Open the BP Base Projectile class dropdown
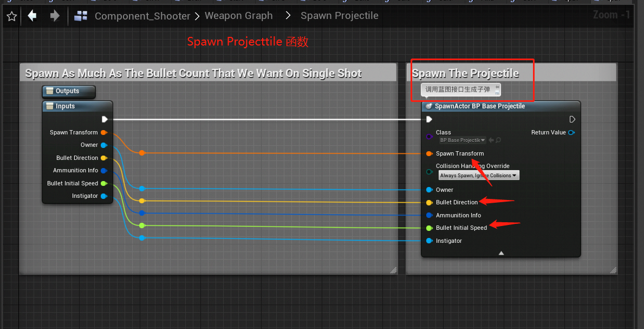Viewport: 644px width, 329px height. point(461,140)
